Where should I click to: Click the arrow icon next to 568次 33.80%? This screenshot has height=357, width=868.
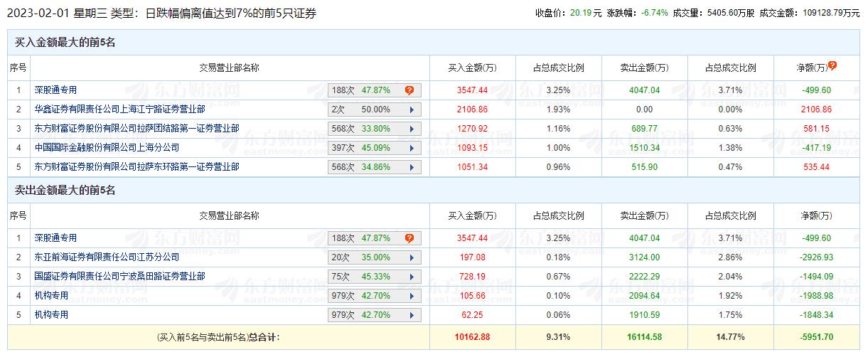point(412,129)
